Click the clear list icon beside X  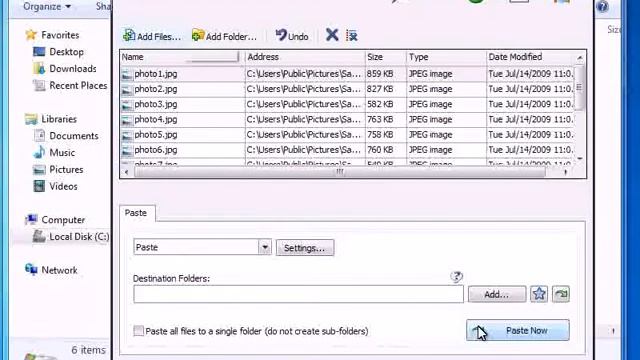click(351, 36)
